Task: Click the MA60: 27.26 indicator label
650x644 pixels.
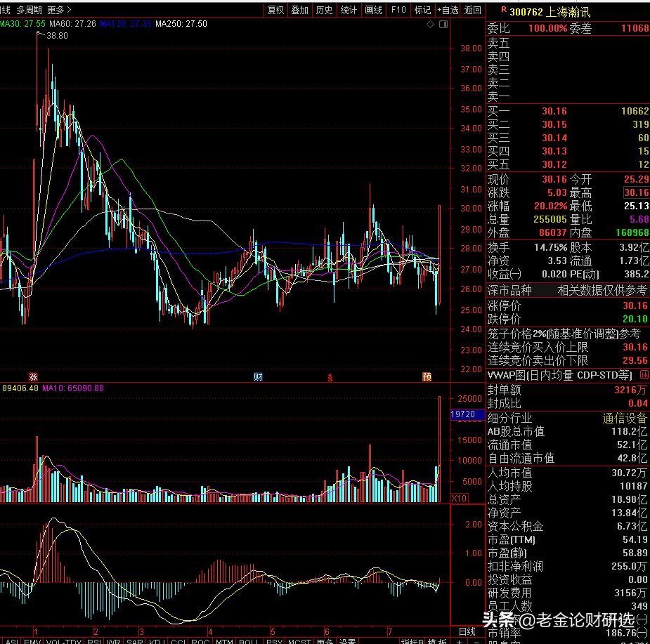Action: (72, 24)
